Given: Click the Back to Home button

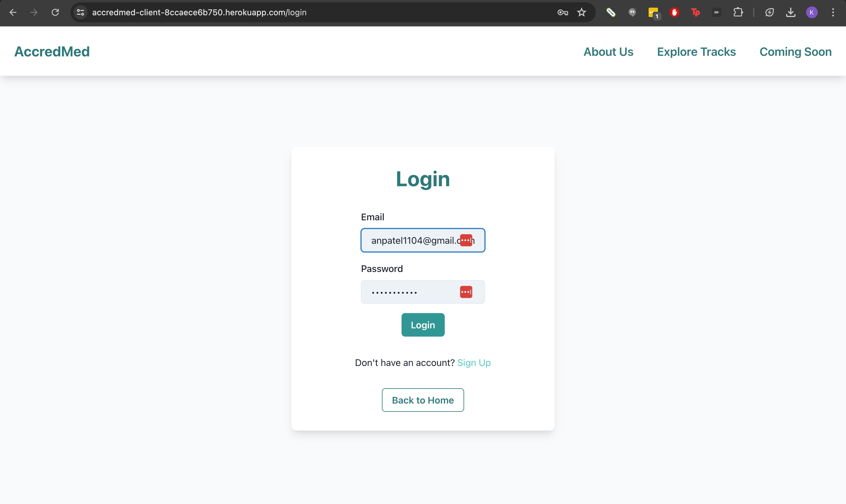Looking at the screenshot, I should [423, 400].
